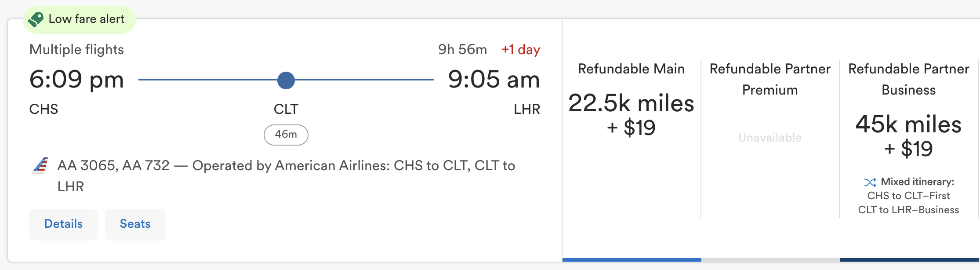Image resolution: width=980 pixels, height=270 pixels.
Task: Click the 6:09 pm departure time
Action: click(76, 80)
